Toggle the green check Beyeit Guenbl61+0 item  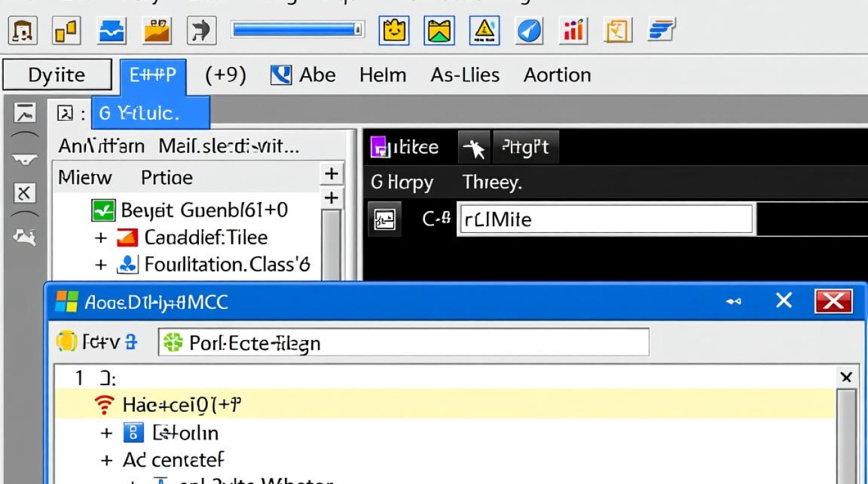103,210
